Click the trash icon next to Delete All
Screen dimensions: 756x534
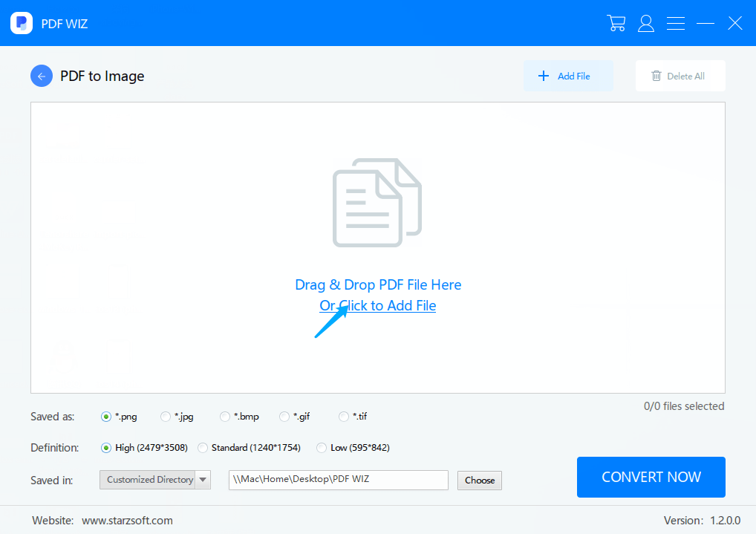coord(657,76)
